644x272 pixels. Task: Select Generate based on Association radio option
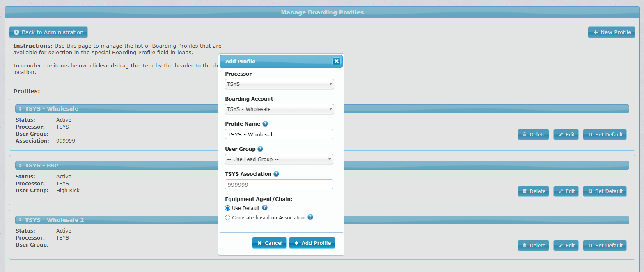click(228, 218)
